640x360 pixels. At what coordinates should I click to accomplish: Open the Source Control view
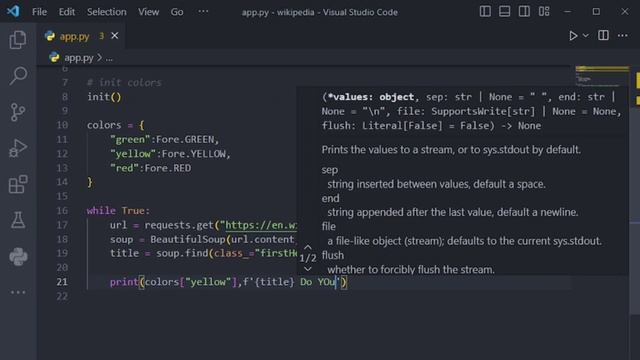point(18,112)
